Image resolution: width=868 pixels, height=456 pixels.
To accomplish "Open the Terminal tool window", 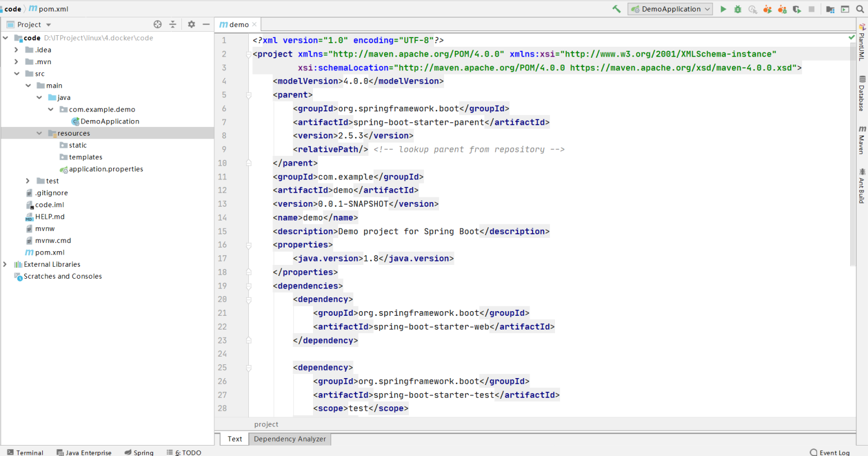I will [25, 453].
